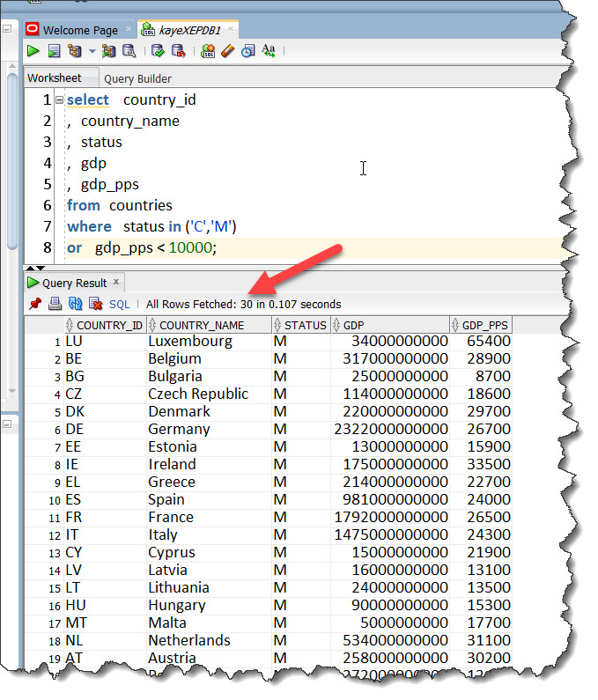
Task: Click the value 10000 on line 8
Action: tap(190, 247)
